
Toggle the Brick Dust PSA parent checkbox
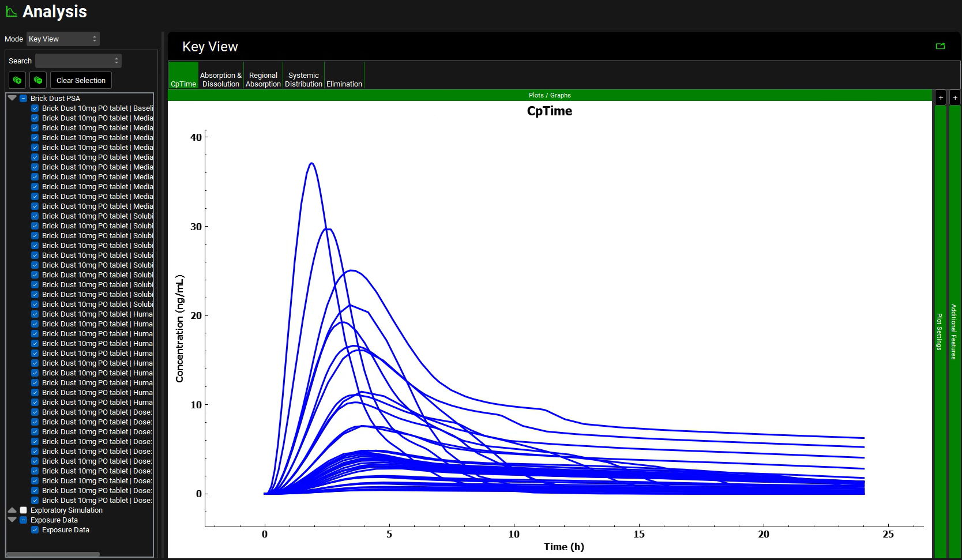click(x=24, y=99)
